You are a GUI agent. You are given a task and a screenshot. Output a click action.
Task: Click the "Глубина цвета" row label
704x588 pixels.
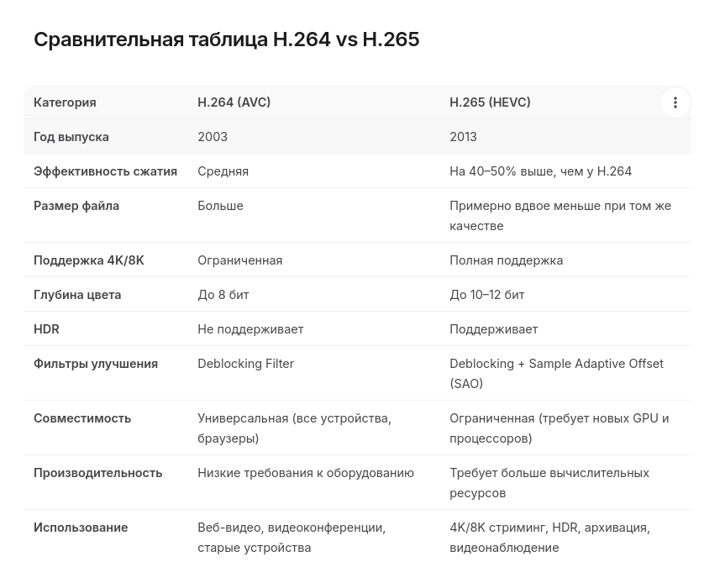click(x=77, y=295)
